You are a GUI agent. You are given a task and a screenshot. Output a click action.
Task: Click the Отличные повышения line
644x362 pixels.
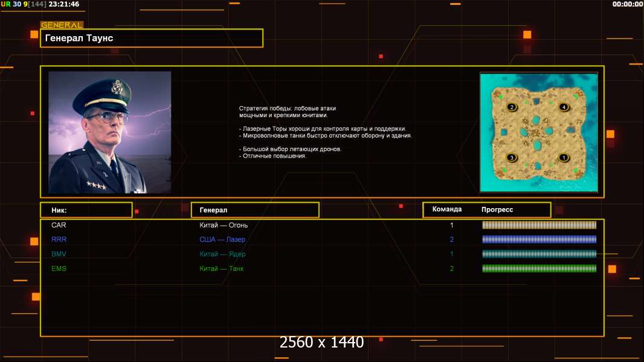[x=272, y=156]
